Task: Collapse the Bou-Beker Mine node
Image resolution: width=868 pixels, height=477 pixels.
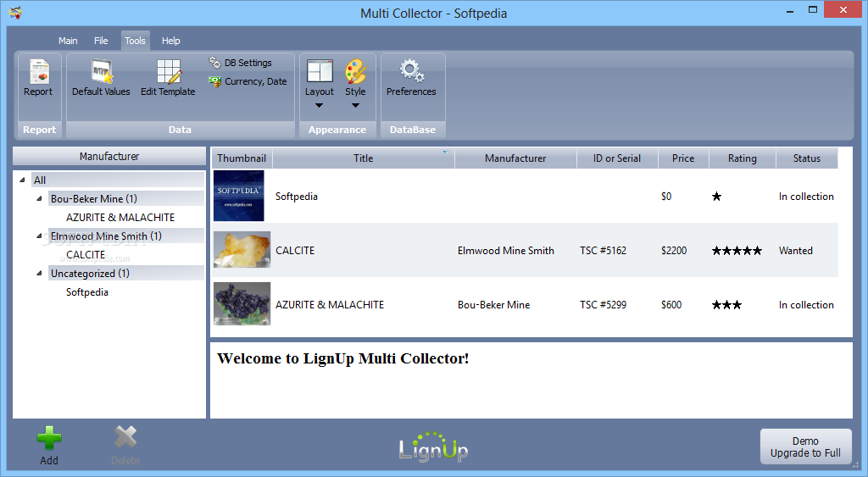Action: tap(39, 198)
